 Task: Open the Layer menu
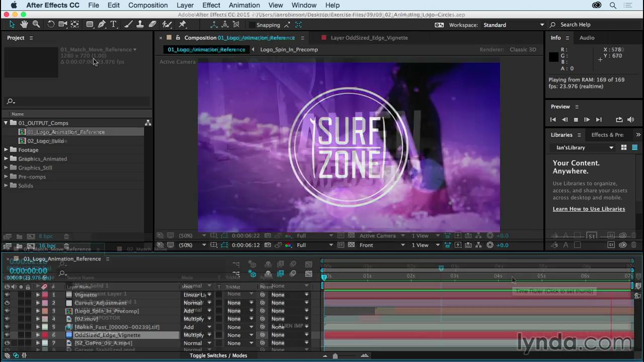185,5
